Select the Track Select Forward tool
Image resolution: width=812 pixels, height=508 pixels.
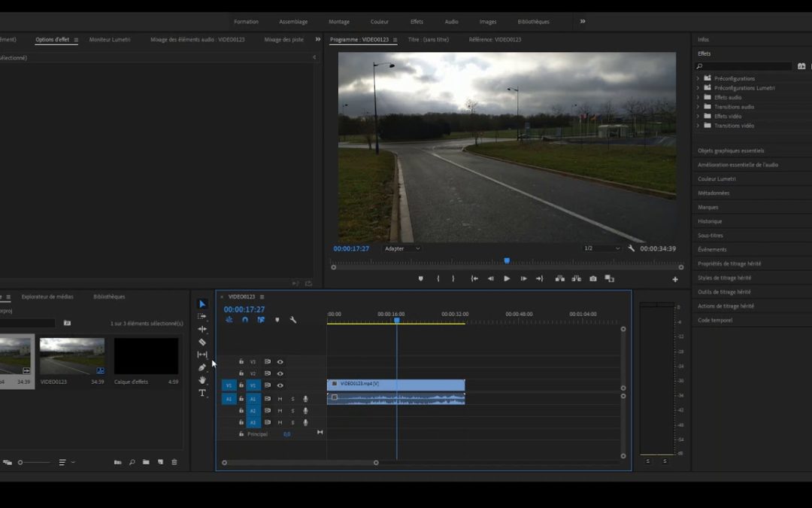point(201,317)
